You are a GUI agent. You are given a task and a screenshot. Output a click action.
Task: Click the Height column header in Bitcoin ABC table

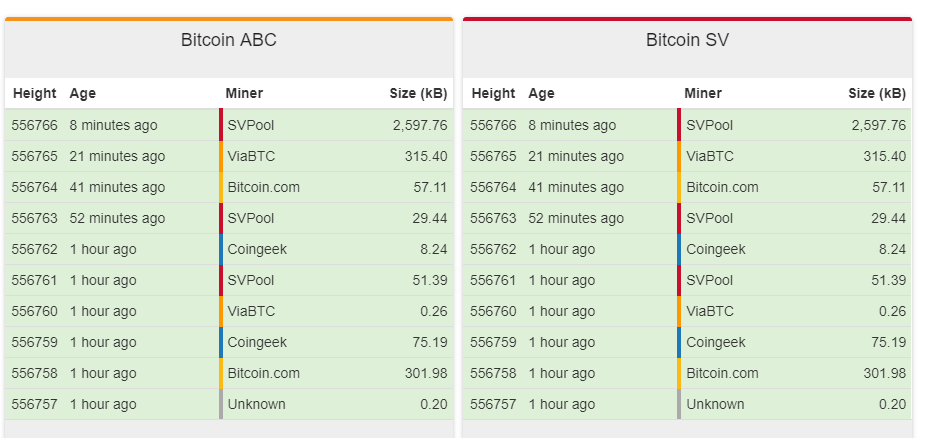[x=34, y=94]
